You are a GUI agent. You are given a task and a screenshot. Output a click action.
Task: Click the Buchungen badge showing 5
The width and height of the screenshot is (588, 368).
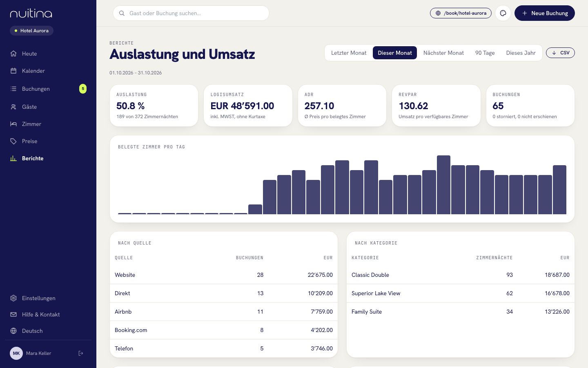83,89
